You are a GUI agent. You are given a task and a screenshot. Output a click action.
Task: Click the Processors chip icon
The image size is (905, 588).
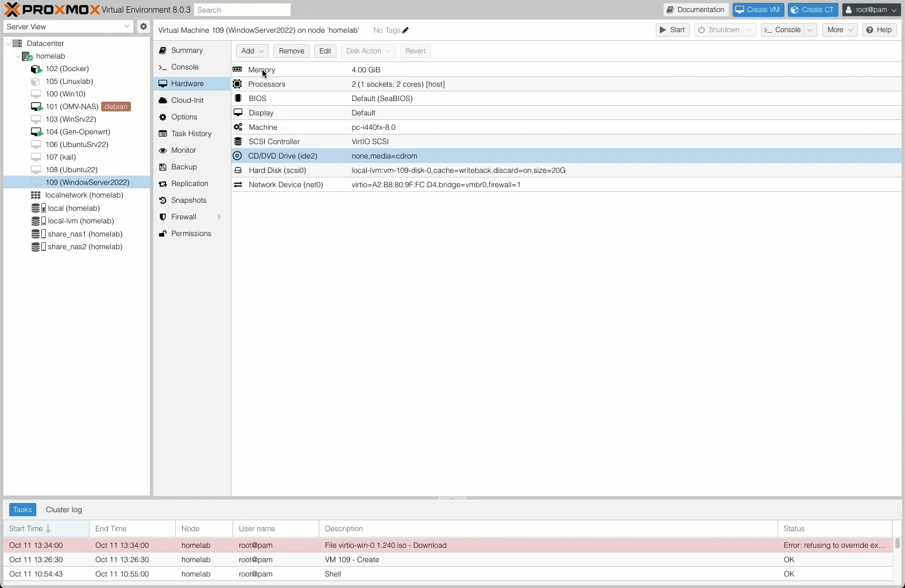(x=237, y=84)
